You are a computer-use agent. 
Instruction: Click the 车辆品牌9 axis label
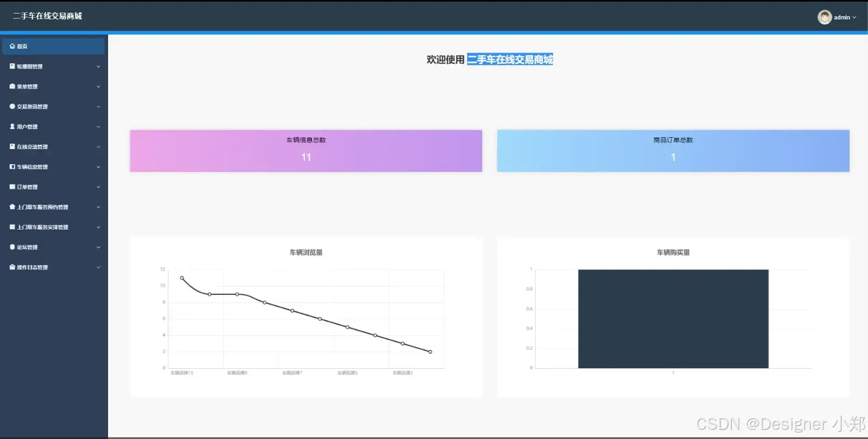pyautogui.click(x=237, y=373)
